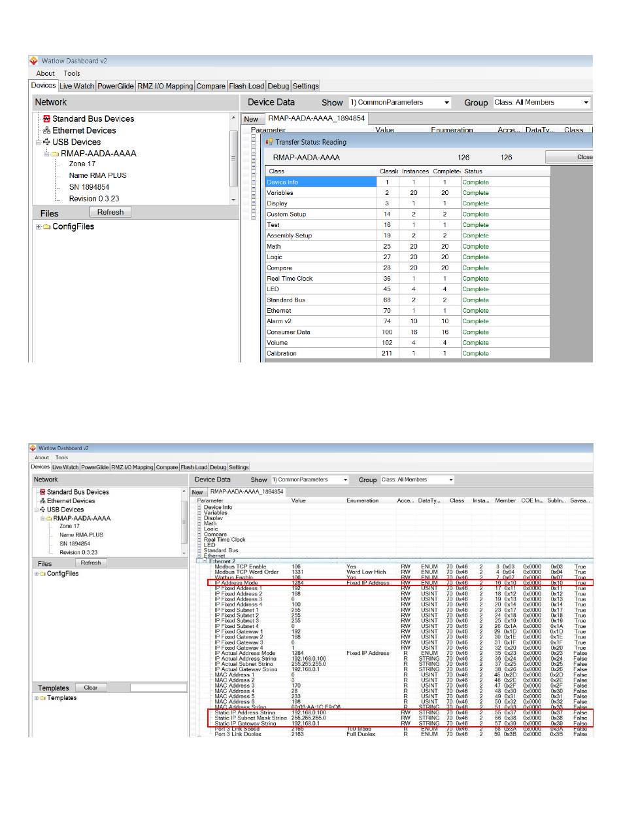Screen dimensions: 621x840
Task: Select the Modbus TCP Enable parameter row
Action: pyautogui.click(x=400, y=567)
